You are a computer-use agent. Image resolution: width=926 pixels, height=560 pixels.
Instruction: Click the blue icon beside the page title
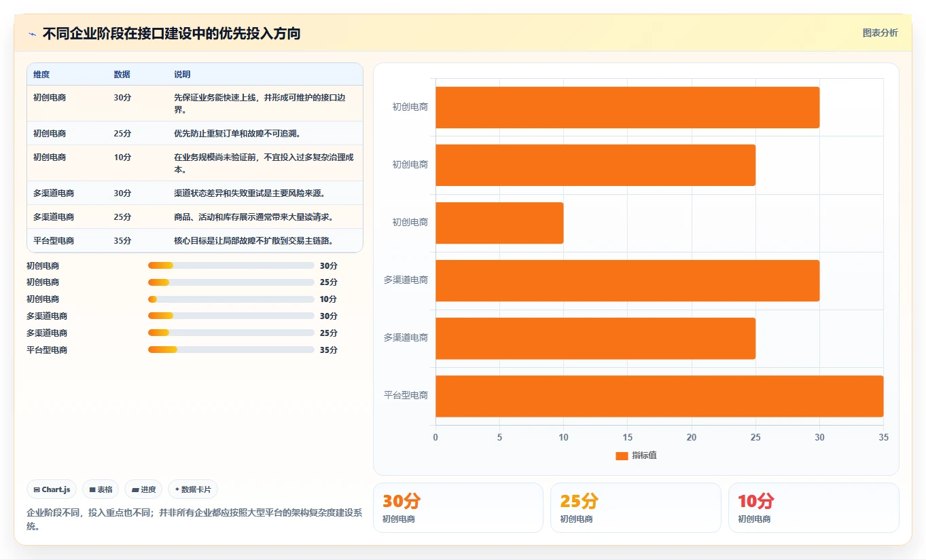point(32,34)
